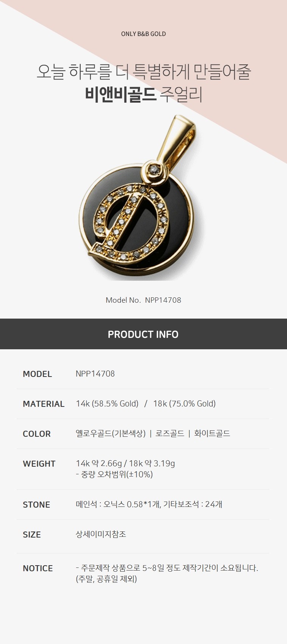Click the 18k (75.0% Gold) material text

coord(184,403)
